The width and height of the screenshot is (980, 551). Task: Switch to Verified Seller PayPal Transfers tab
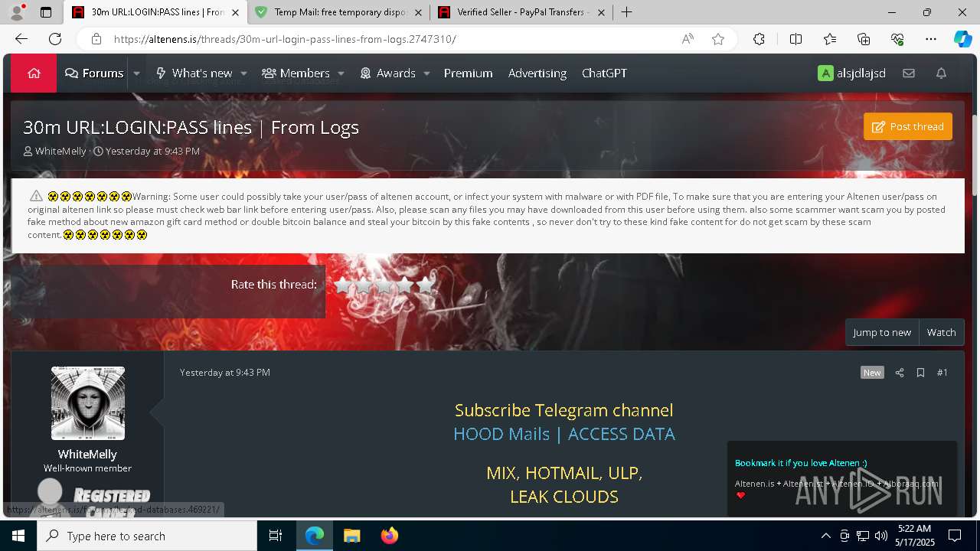pos(521,12)
